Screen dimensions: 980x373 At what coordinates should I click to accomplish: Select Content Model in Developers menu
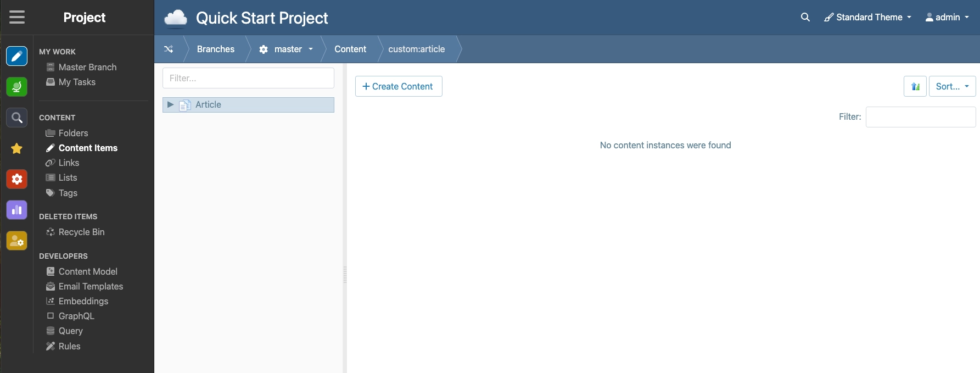88,271
